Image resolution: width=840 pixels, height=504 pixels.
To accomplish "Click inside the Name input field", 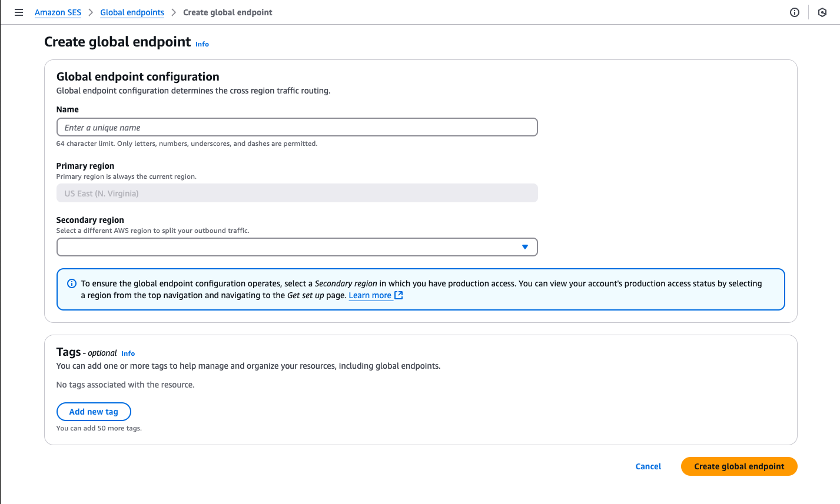I will coord(297,126).
